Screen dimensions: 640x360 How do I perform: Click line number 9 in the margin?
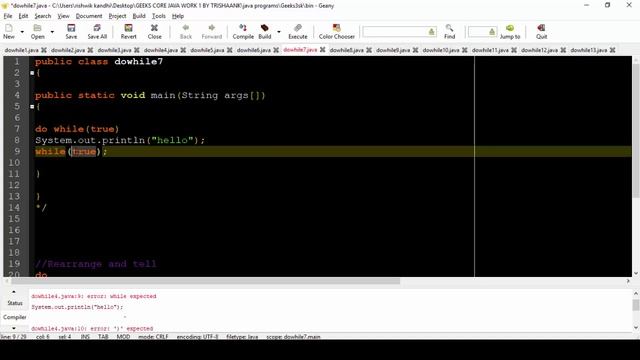coord(17,151)
